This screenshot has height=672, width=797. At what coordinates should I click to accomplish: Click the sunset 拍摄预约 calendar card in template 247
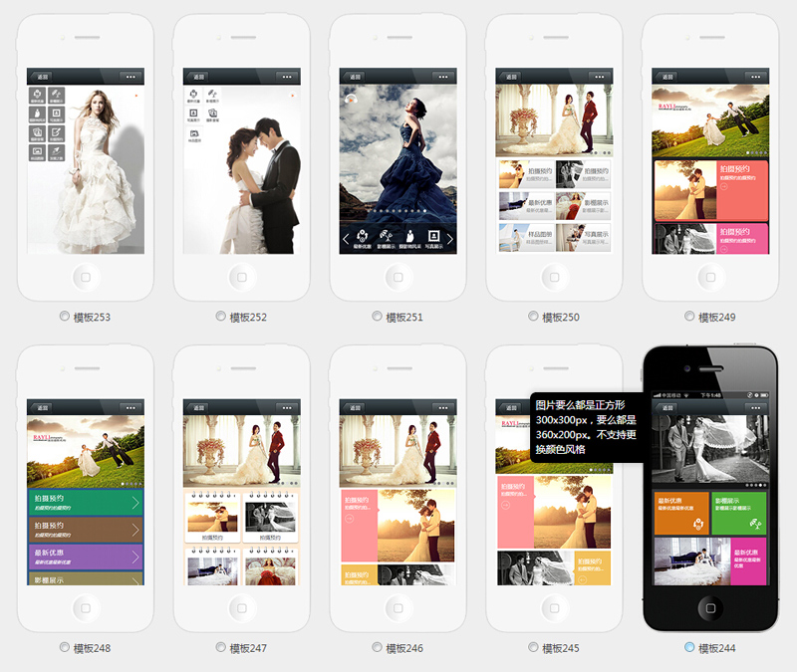pos(212,517)
